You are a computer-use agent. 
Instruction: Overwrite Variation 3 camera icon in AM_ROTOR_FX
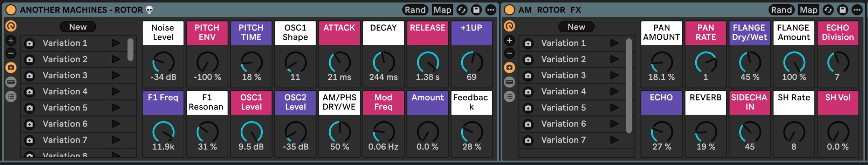528,76
